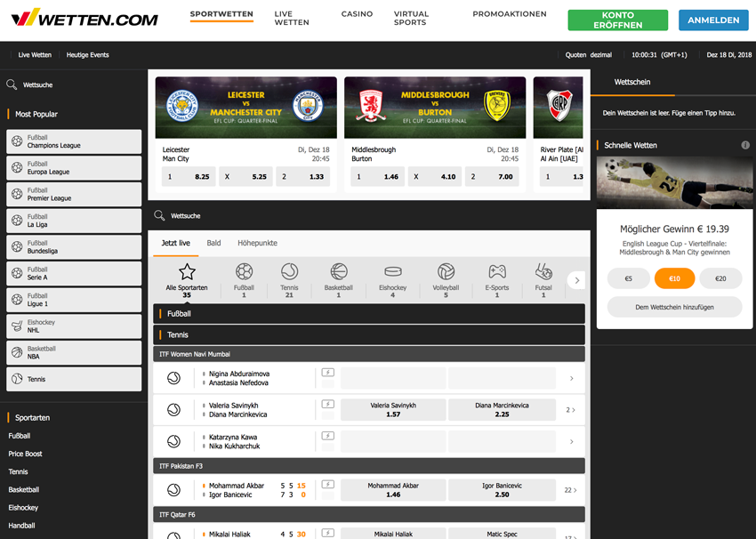Screen dimensions: 756x539
Task: Click the ice hockey icon beside NHL
Action: tap(17, 326)
